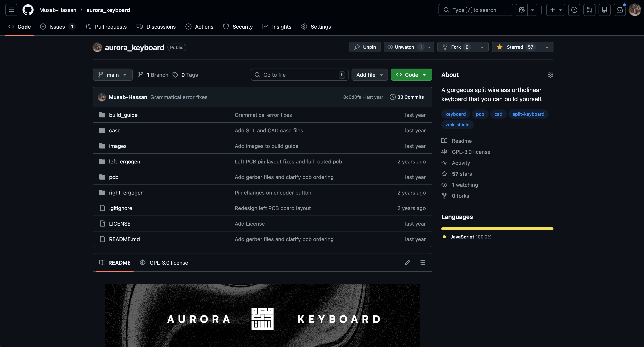This screenshot has width=644, height=347.
Task: Open the repository Insights tab
Action: click(281, 27)
